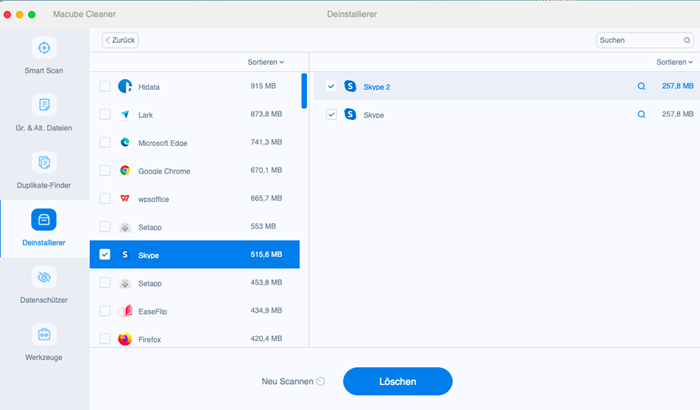
Task: Click the 553 MB Setapp icon
Action: [x=125, y=227]
